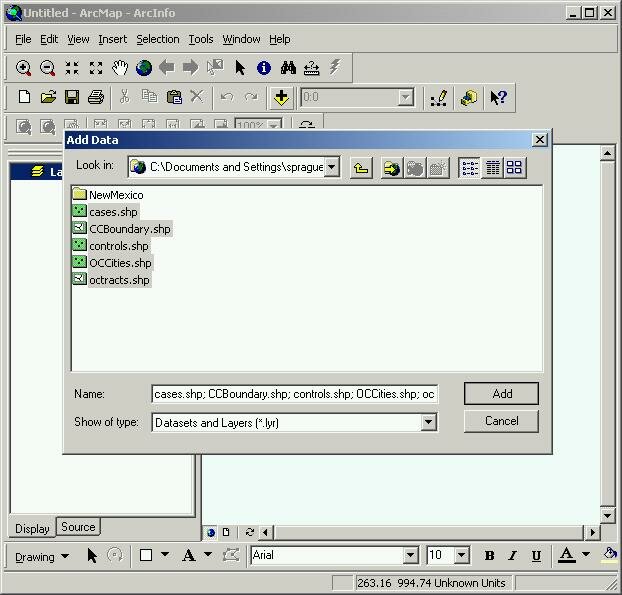Screen dimensions: 622x595
Task: Switch to the Source tab
Action: (78, 527)
